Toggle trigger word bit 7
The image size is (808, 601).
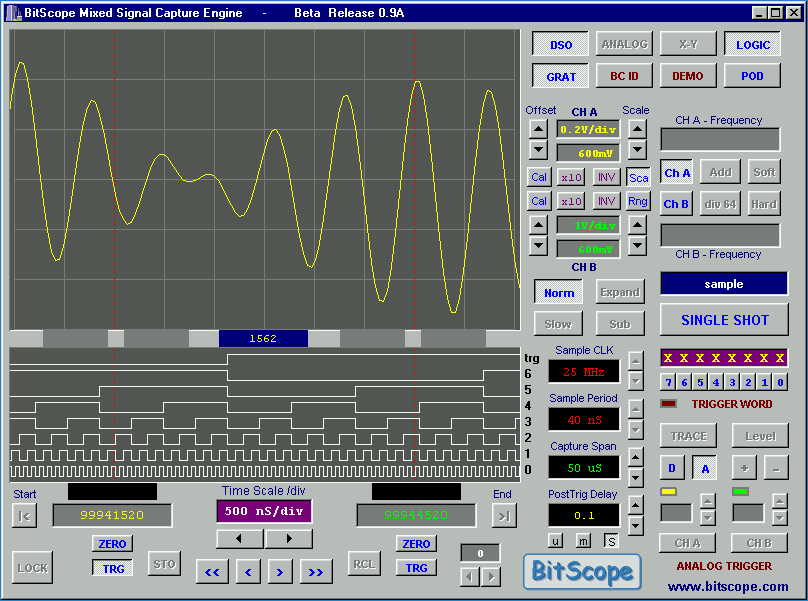[668, 382]
